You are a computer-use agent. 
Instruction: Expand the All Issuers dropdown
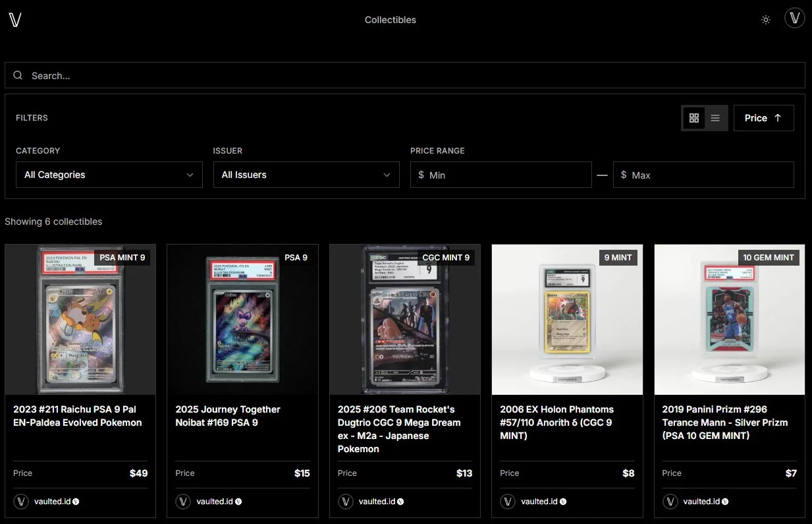(306, 175)
